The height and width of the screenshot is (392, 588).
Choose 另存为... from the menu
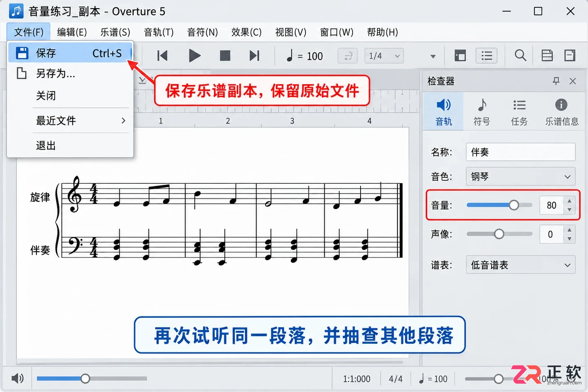click(x=70, y=73)
